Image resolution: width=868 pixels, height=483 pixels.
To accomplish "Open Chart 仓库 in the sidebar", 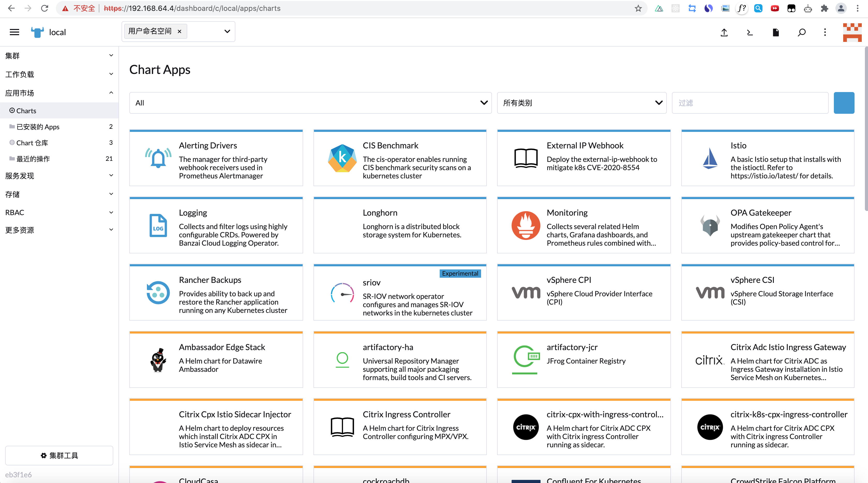I will pyautogui.click(x=59, y=142).
